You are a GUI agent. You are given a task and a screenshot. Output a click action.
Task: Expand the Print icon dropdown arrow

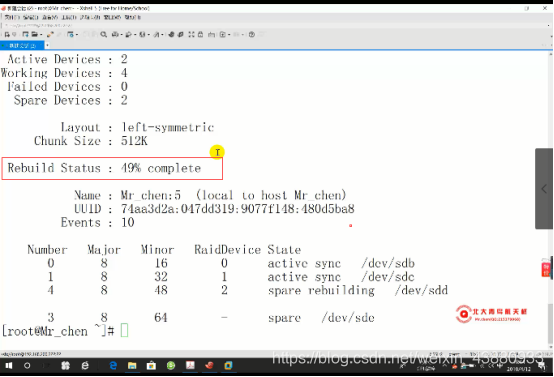(x=121, y=35)
